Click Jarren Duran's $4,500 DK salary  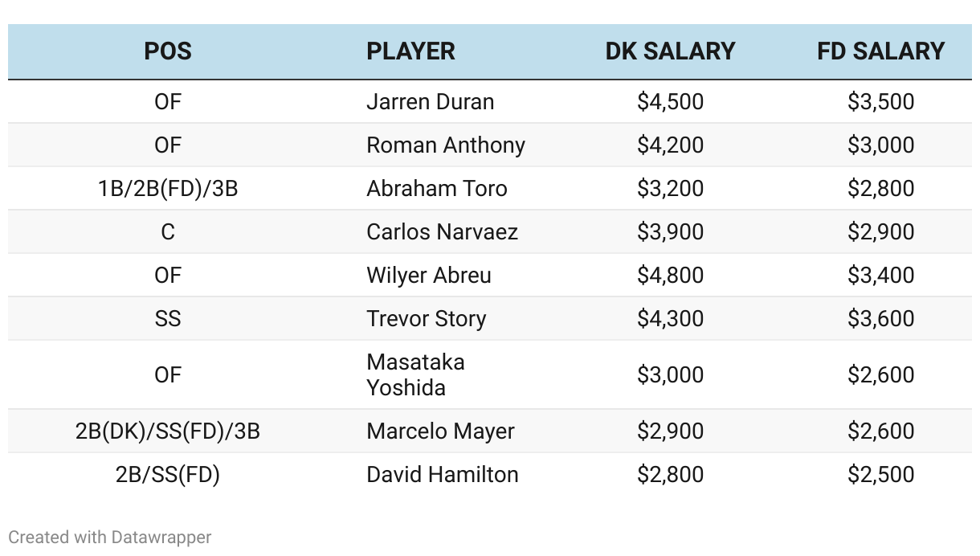[670, 102]
